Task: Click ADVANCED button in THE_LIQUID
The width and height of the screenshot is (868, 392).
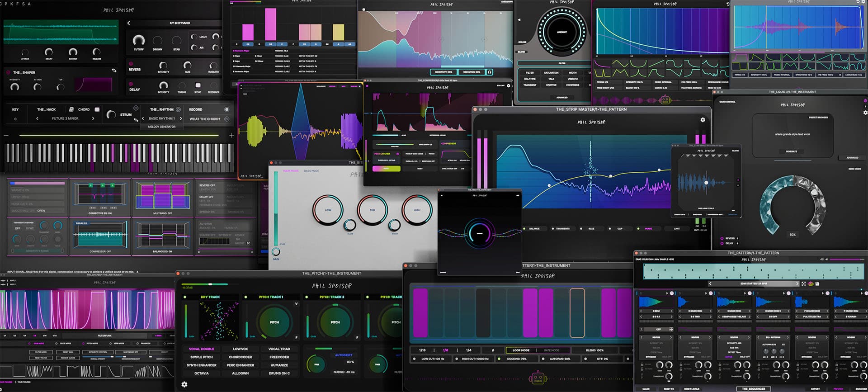Action: point(852,158)
